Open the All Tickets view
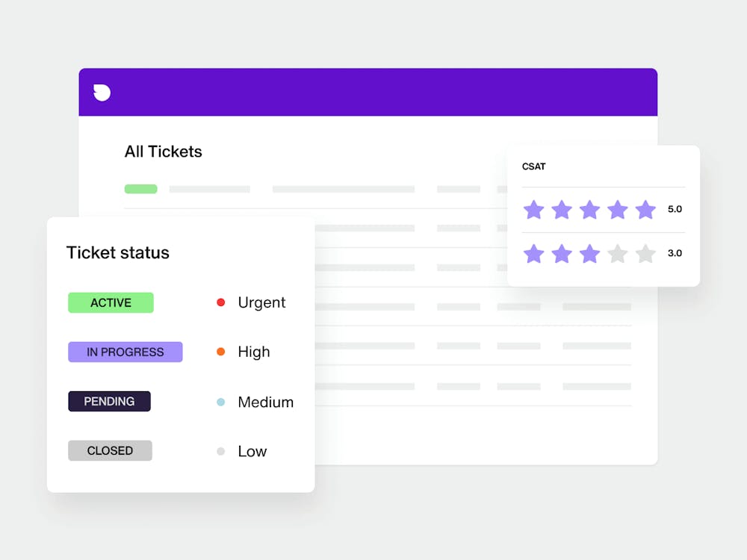The width and height of the screenshot is (747, 560). click(x=163, y=152)
